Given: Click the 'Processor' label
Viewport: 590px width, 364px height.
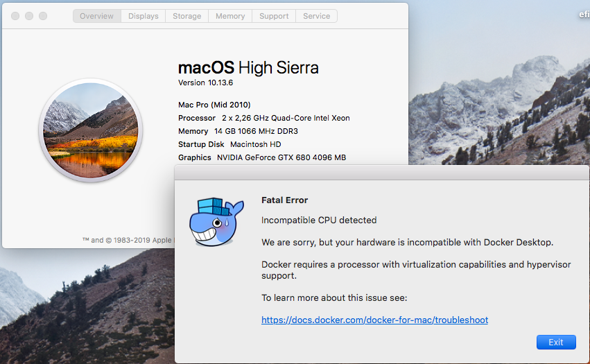Looking at the screenshot, I should tap(197, 118).
